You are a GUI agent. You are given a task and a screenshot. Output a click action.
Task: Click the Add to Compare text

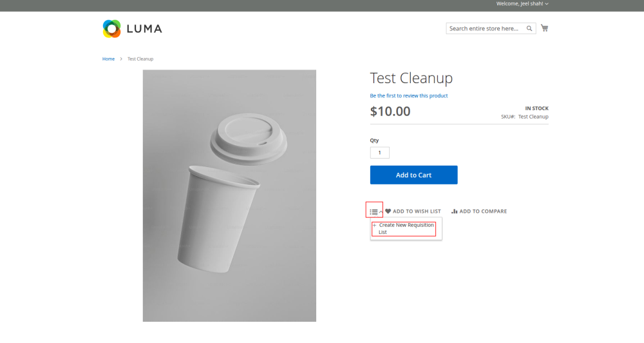(x=483, y=211)
